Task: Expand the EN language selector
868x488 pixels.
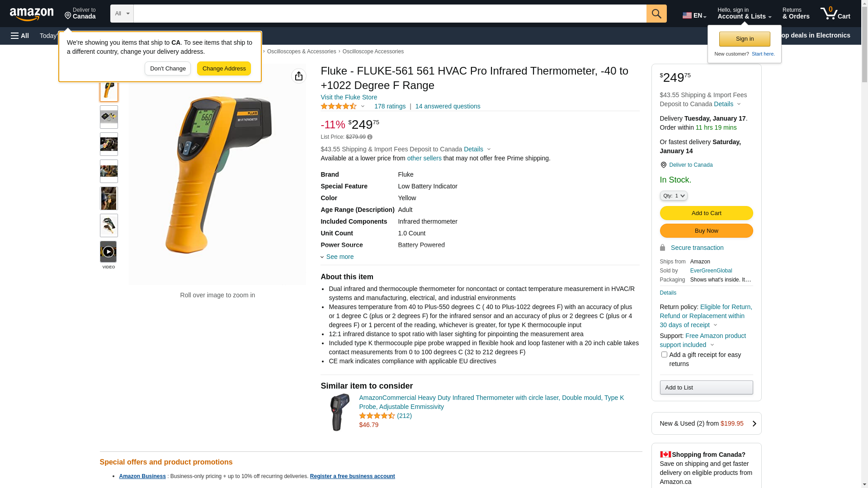Action: [694, 15]
